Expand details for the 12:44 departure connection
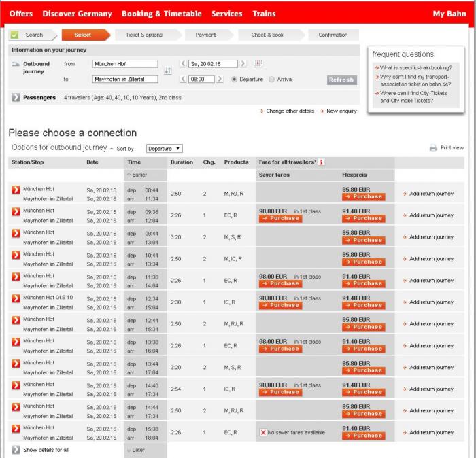 tap(16, 320)
